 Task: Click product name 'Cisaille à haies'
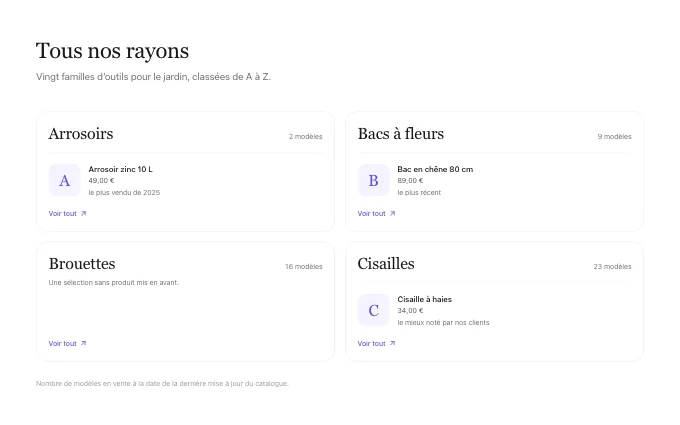click(425, 299)
